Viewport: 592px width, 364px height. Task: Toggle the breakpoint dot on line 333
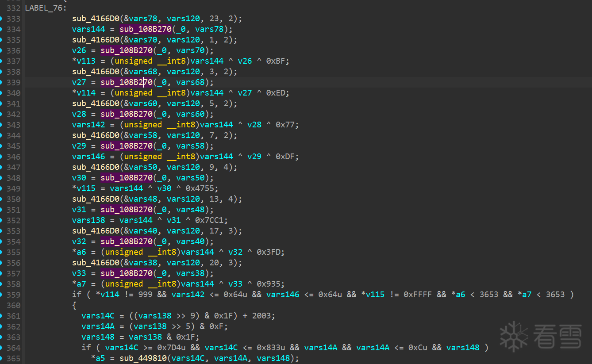1,19
